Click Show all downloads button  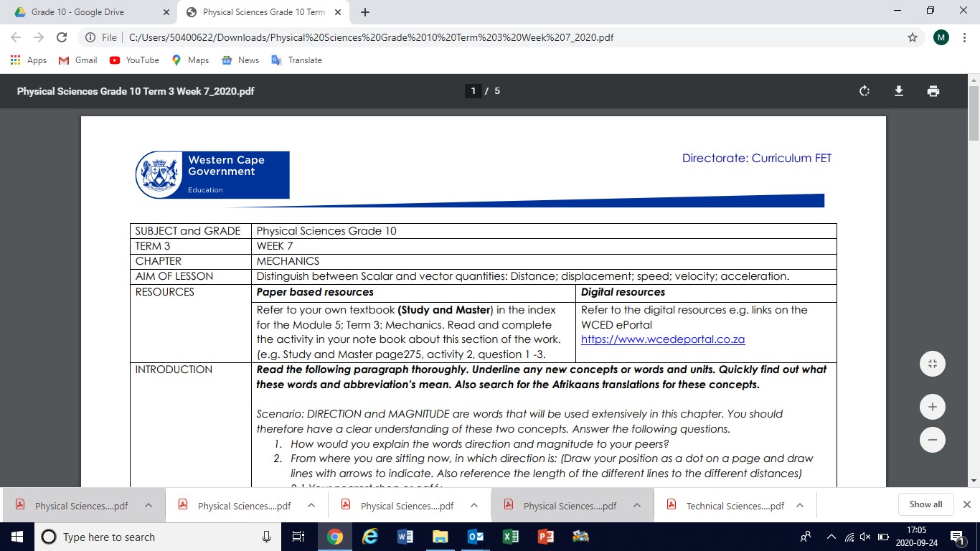(925, 504)
